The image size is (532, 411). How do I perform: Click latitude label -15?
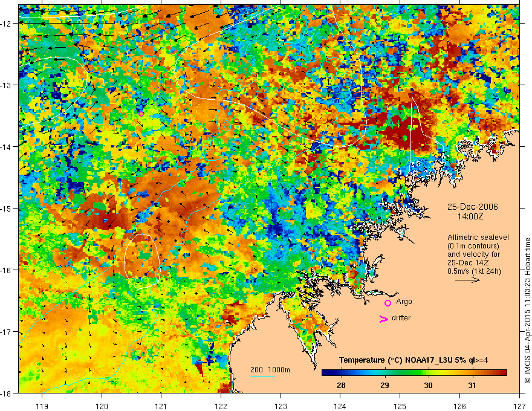click(x=6, y=208)
